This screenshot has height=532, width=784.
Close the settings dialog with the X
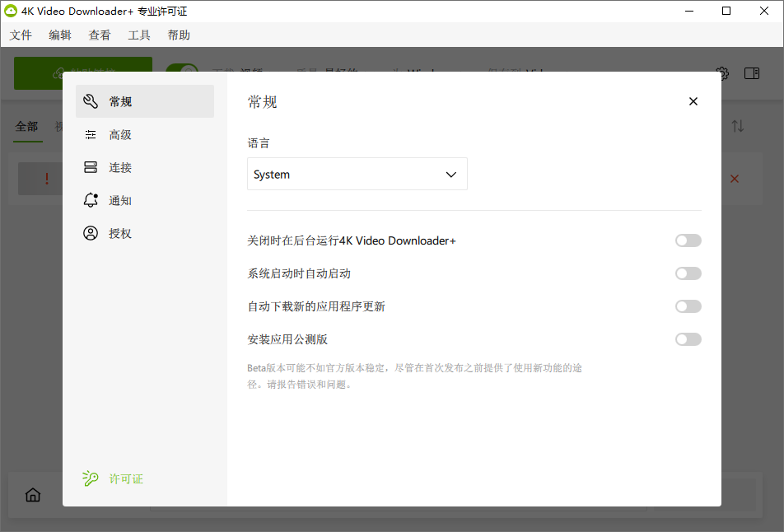[693, 100]
